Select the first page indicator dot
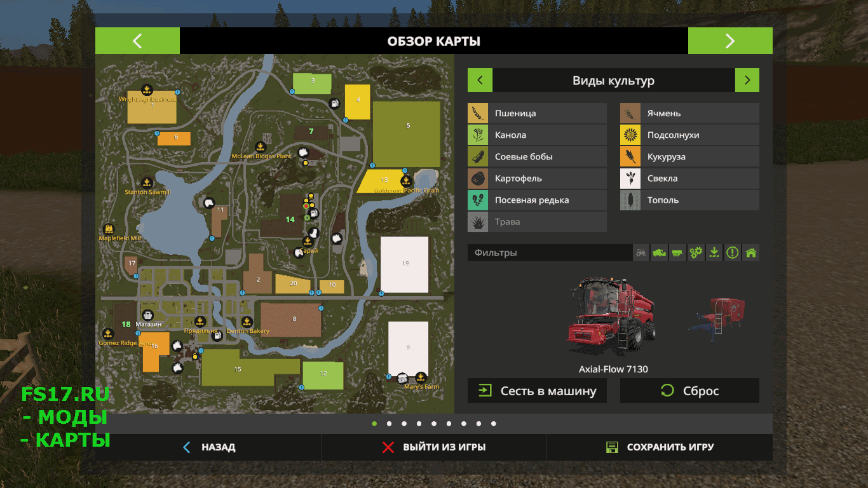 point(374,423)
